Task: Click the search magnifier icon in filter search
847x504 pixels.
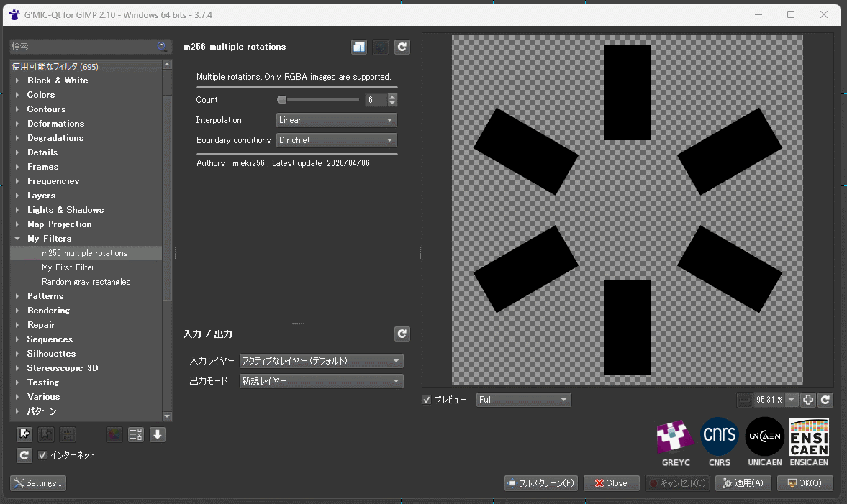Action: tap(163, 47)
